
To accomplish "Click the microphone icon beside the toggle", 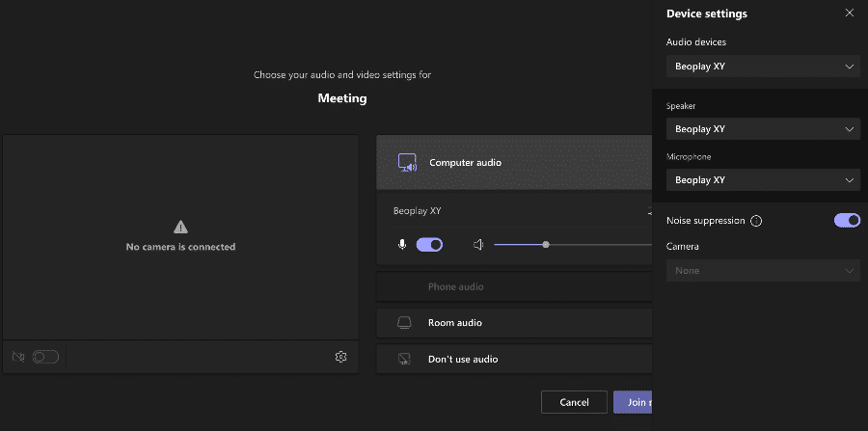I will pyautogui.click(x=402, y=245).
